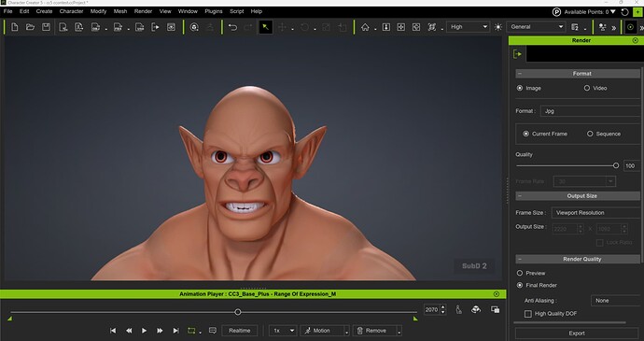Click the character silhouette icon in the animation player
The height and width of the screenshot is (341, 644).
pyautogui.click(x=459, y=309)
